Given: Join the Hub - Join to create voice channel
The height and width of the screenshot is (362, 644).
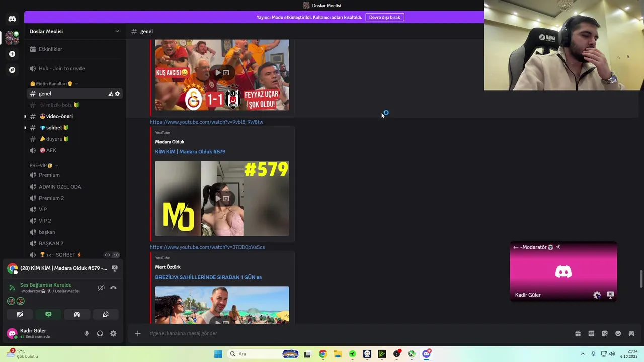Looking at the screenshot, I should [x=74, y=68].
